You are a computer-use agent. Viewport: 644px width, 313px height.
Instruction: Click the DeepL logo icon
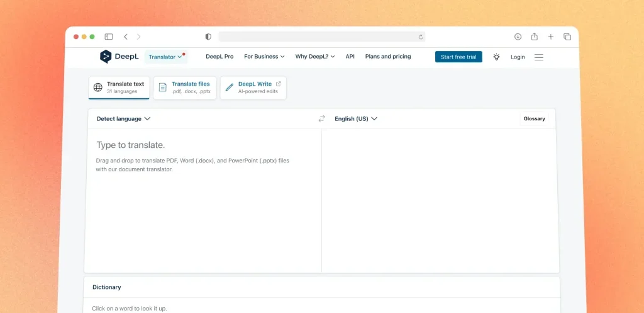point(106,57)
